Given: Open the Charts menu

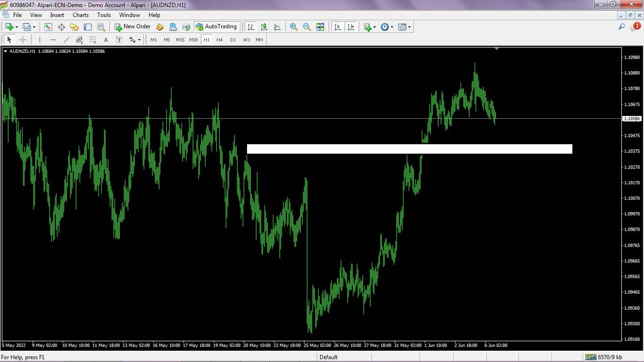Looking at the screenshot, I should [81, 15].
